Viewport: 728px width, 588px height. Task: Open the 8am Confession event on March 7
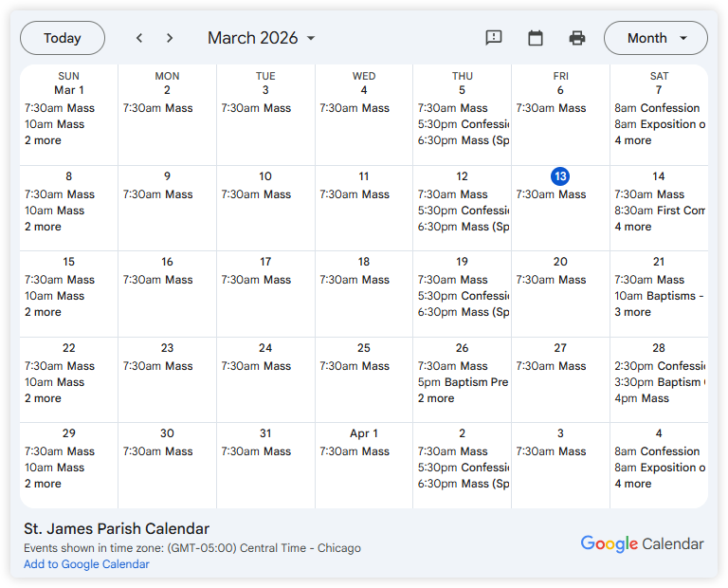pyautogui.click(x=657, y=108)
